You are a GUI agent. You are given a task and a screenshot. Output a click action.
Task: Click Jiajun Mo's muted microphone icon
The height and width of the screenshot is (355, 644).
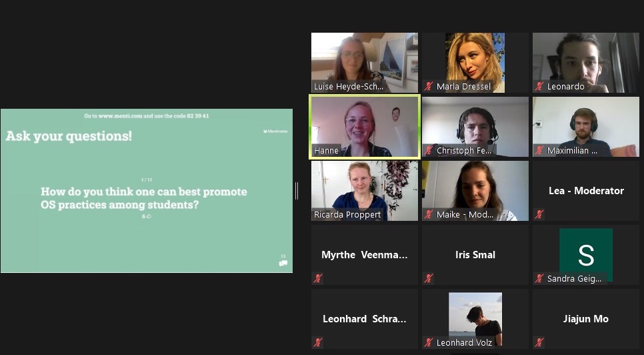pyautogui.click(x=540, y=342)
